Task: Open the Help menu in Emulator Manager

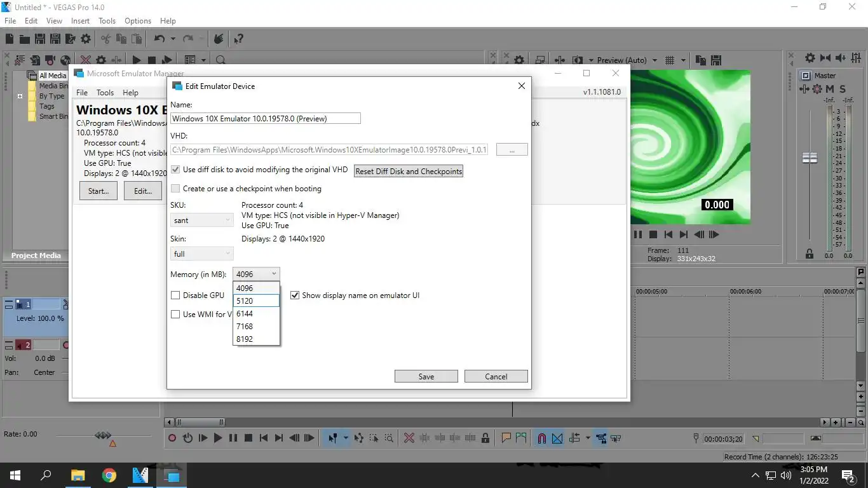Action: (130, 93)
